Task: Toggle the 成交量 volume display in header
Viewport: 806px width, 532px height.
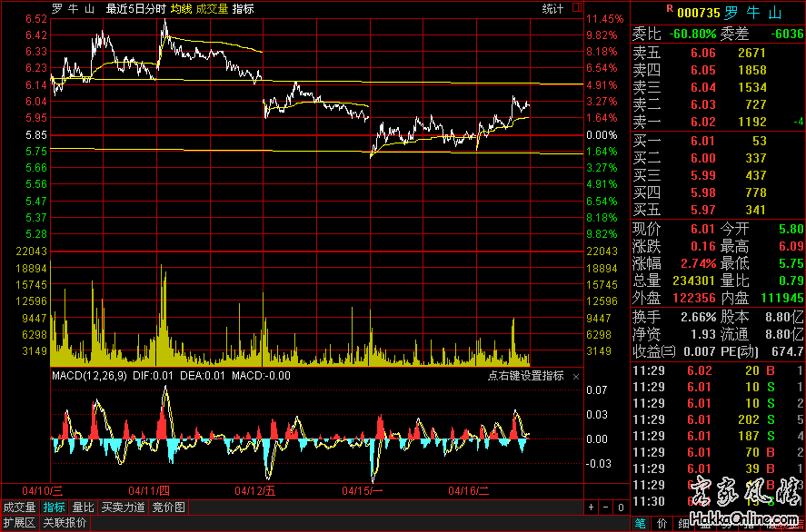Action: [213, 9]
